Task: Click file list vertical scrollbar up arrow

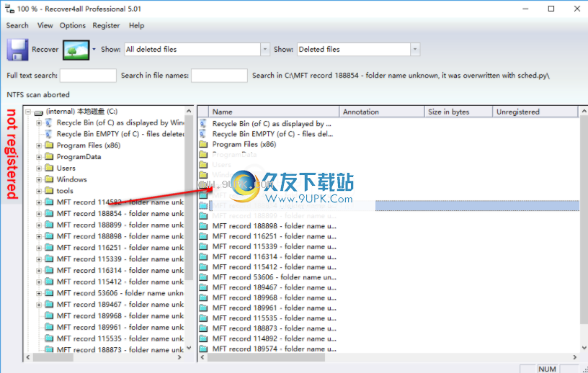Action: pyautogui.click(x=584, y=111)
